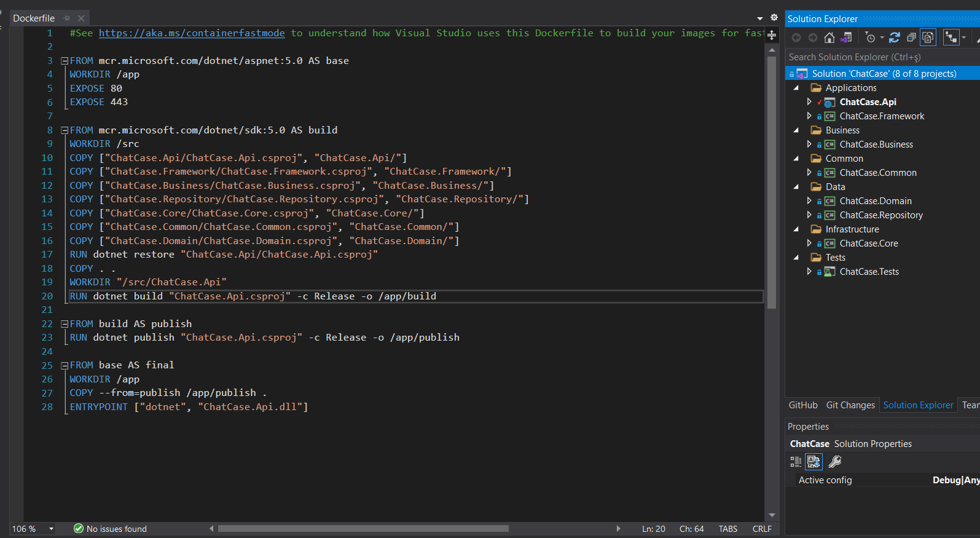Collapse the Data folder
980x538 pixels.
point(796,187)
